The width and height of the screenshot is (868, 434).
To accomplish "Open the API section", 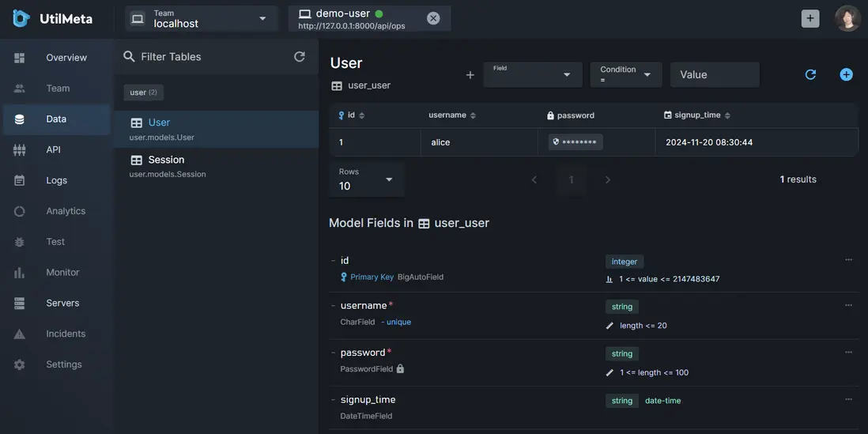I will [x=56, y=149].
